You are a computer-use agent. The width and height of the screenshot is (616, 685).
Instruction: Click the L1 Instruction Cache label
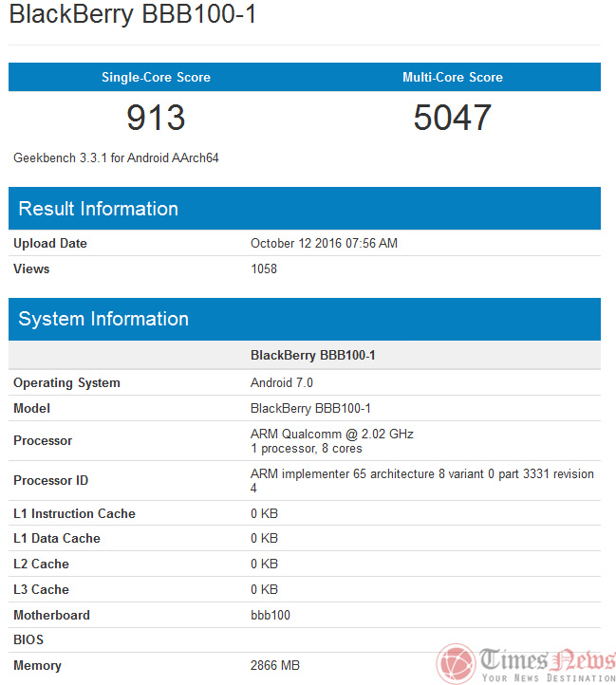coord(74,513)
